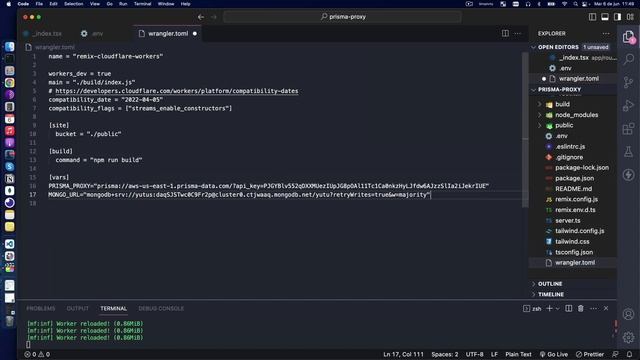Screen dimensions: 640x360
Task: Open Source Control view
Action: tap(629, 82)
